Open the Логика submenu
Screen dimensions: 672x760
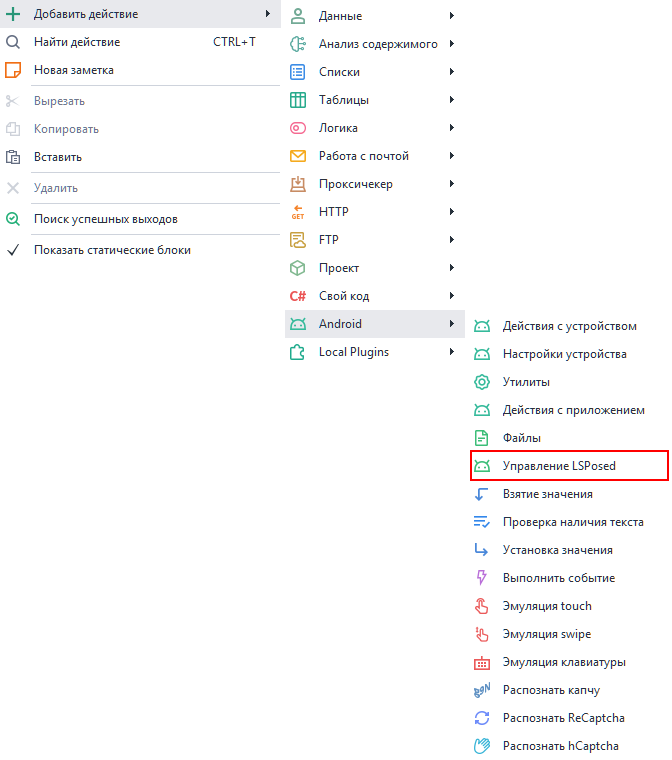[x=338, y=128]
